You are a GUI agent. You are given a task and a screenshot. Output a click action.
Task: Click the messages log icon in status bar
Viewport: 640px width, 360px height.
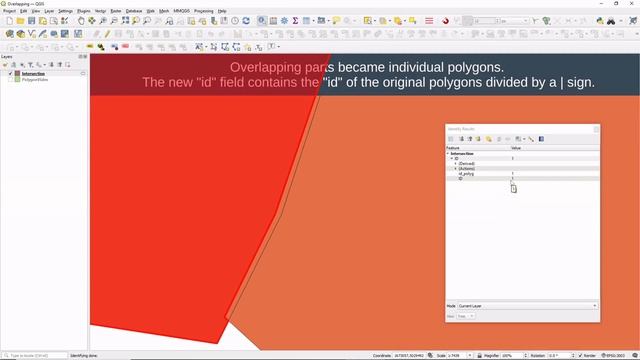pyautogui.click(x=635, y=356)
